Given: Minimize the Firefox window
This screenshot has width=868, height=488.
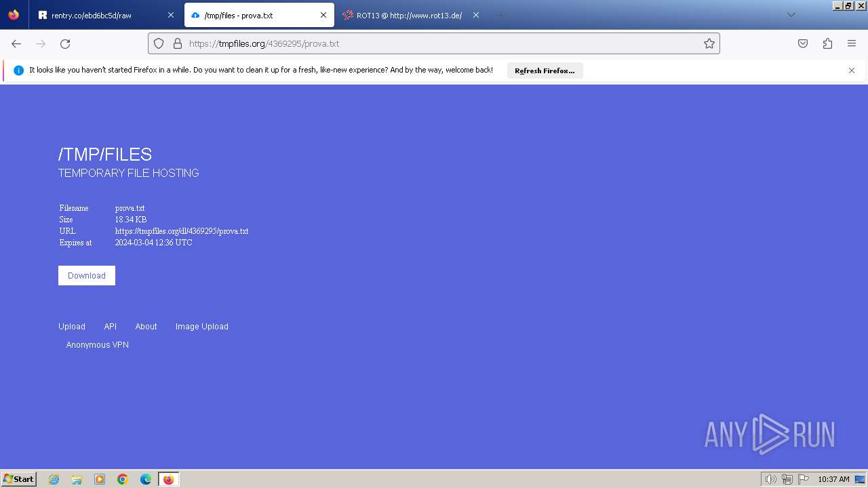Looking at the screenshot, I should point(838,5).
